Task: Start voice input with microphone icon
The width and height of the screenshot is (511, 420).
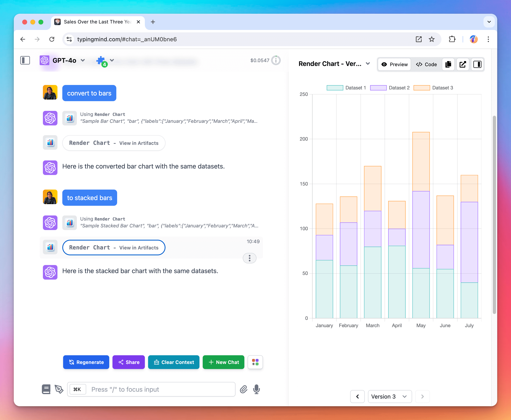Action: pos(257,389)
